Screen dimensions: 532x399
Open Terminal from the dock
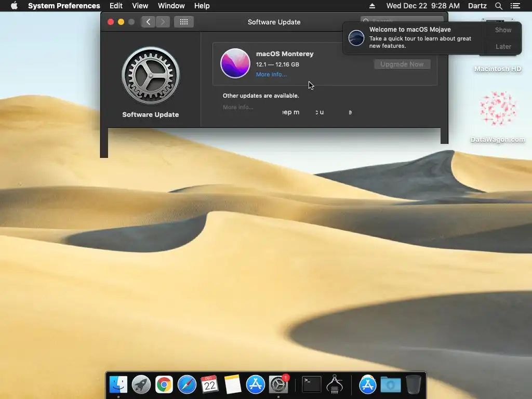click(312, 384)
